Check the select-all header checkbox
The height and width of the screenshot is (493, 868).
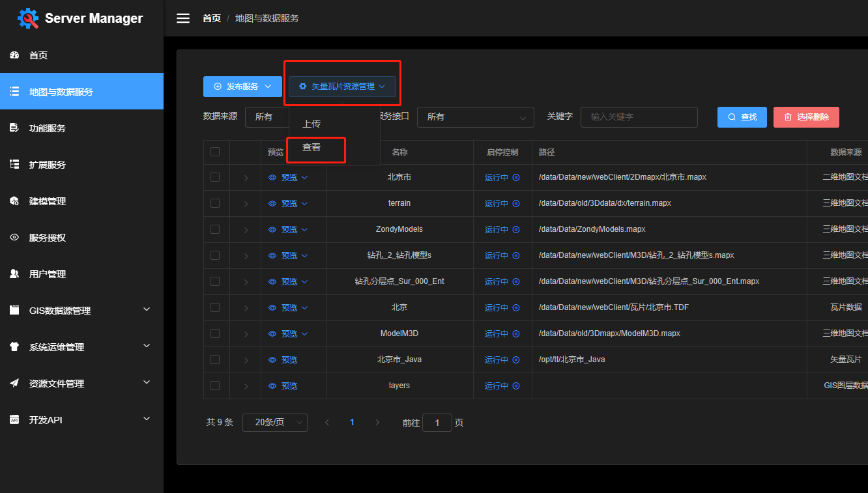click(x=215, y=152)
